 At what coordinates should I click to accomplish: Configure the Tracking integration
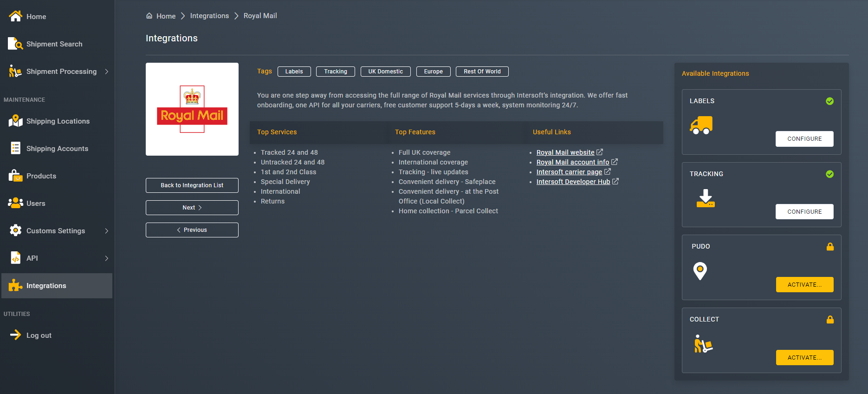[804, 212]
